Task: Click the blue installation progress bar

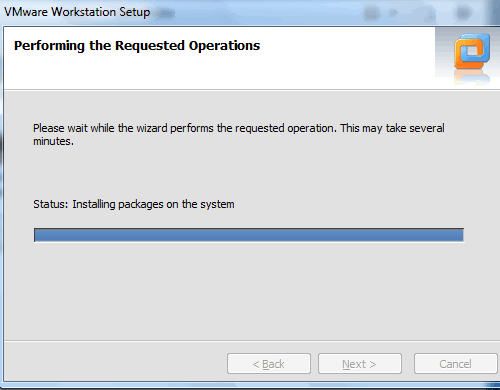Action: click(x=249, y=235)
